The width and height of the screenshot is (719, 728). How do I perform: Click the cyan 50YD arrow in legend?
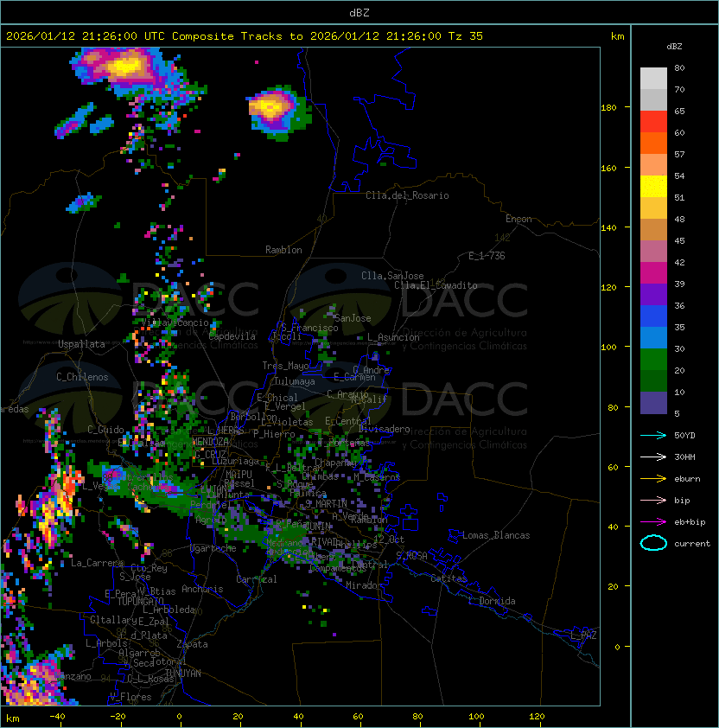tap(653, 435)
